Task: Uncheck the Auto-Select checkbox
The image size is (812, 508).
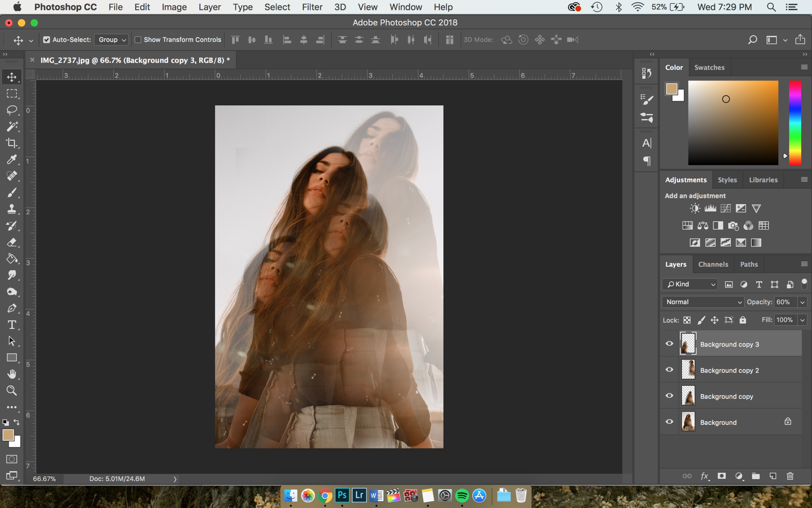Action: point(47,40)
